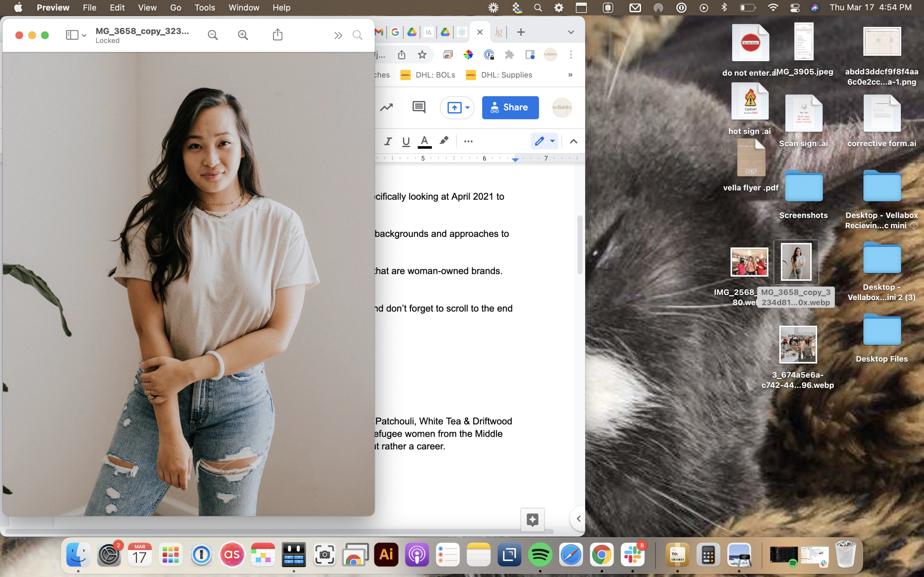
Task: Toggle italic formatting in Docs
Action: click(x=388, y=141)
